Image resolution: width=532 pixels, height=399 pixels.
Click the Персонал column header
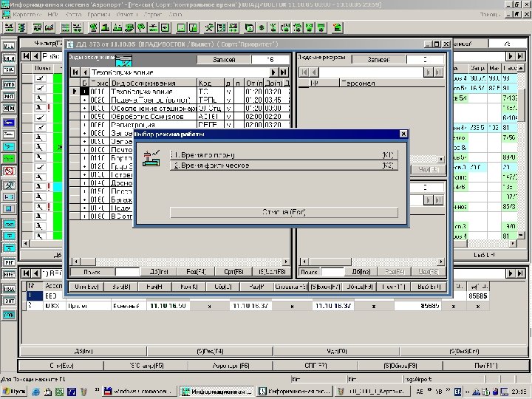pyautogui.click(x=392, y=83)
